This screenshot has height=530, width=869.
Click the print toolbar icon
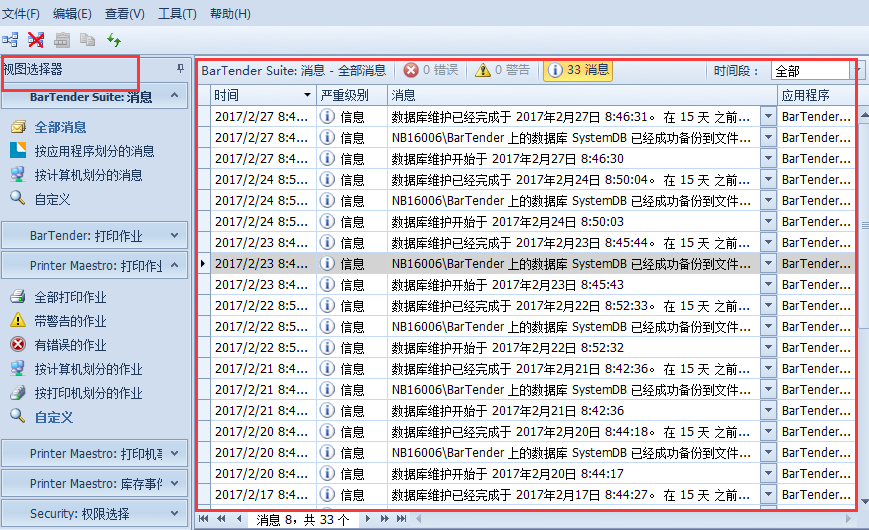[62, 40]
